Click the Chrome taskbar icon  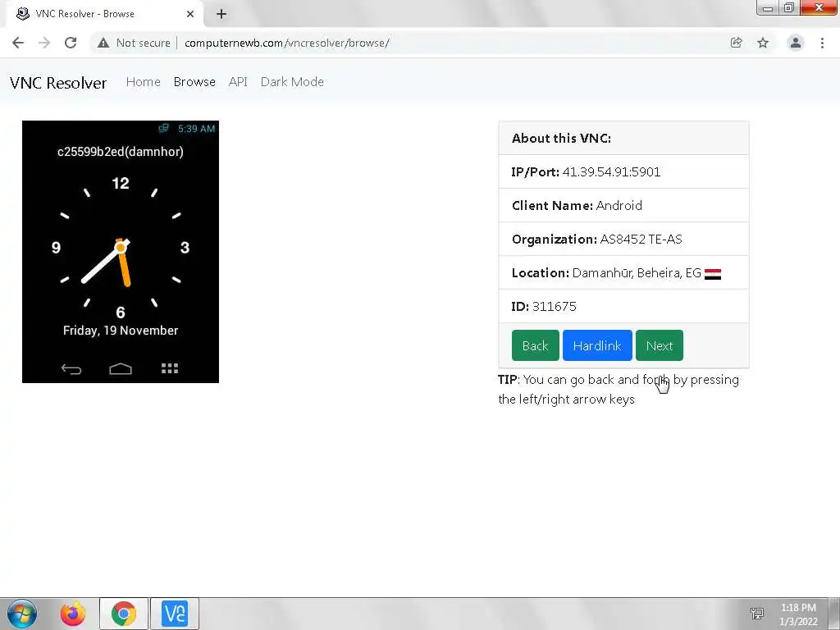124,614
